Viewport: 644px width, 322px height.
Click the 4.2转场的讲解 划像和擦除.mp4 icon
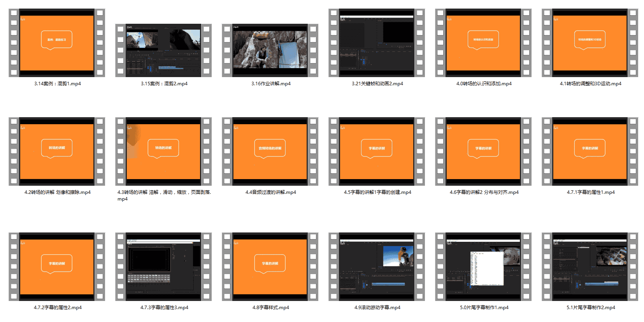click(x=57, y=151)
